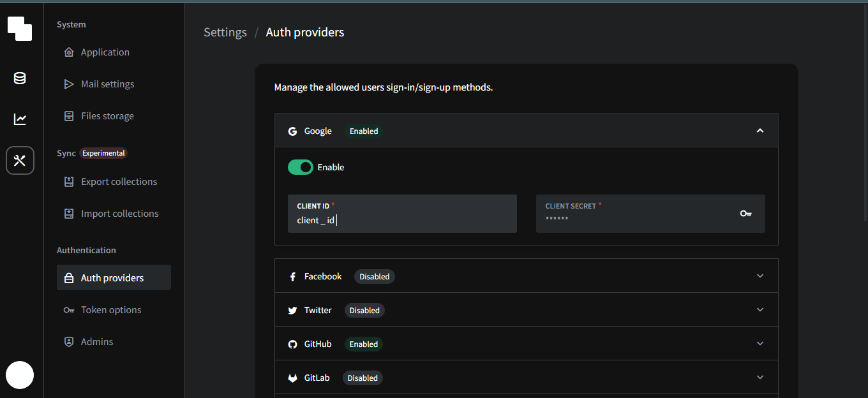Viewport: 868px width, 398px height.
Task: Open Mail settings menu item
Action: click(114, 84)
